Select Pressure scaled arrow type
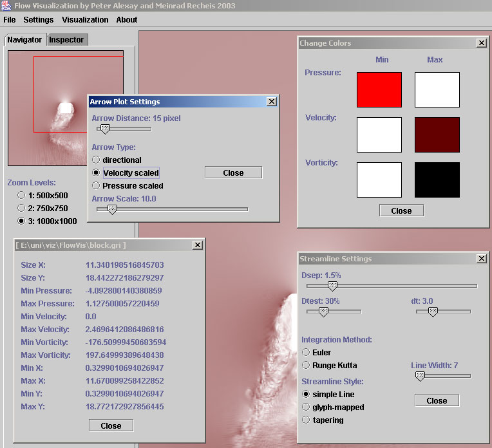This screenshot has width=492, height=448. point(97,185)
